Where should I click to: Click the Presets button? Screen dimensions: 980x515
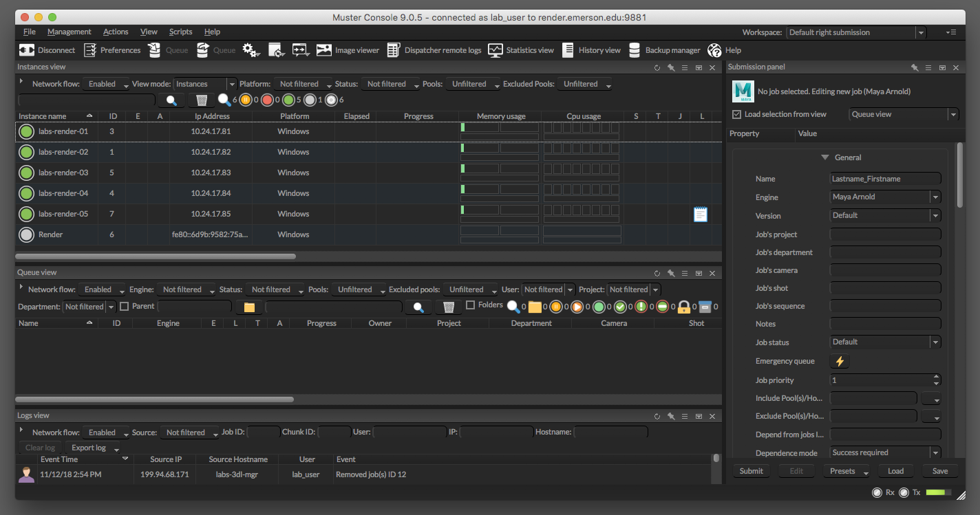pyautogui.click(x=846, y=471)
